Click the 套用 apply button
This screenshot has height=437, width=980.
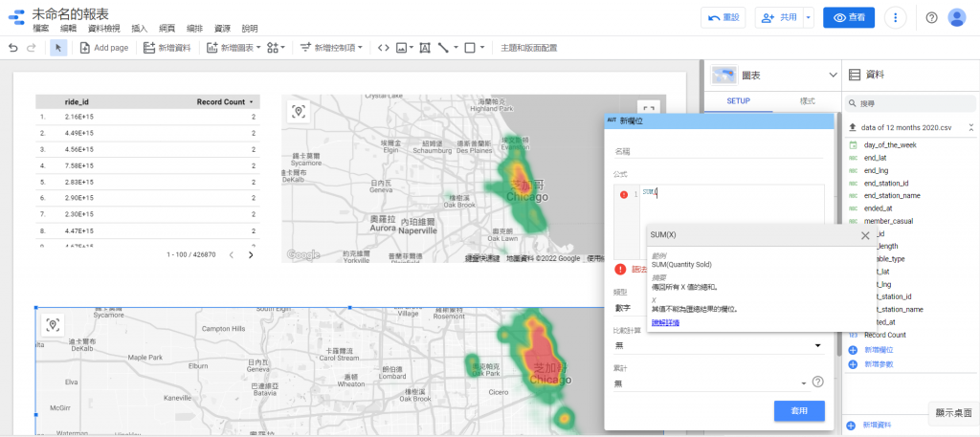799,411
